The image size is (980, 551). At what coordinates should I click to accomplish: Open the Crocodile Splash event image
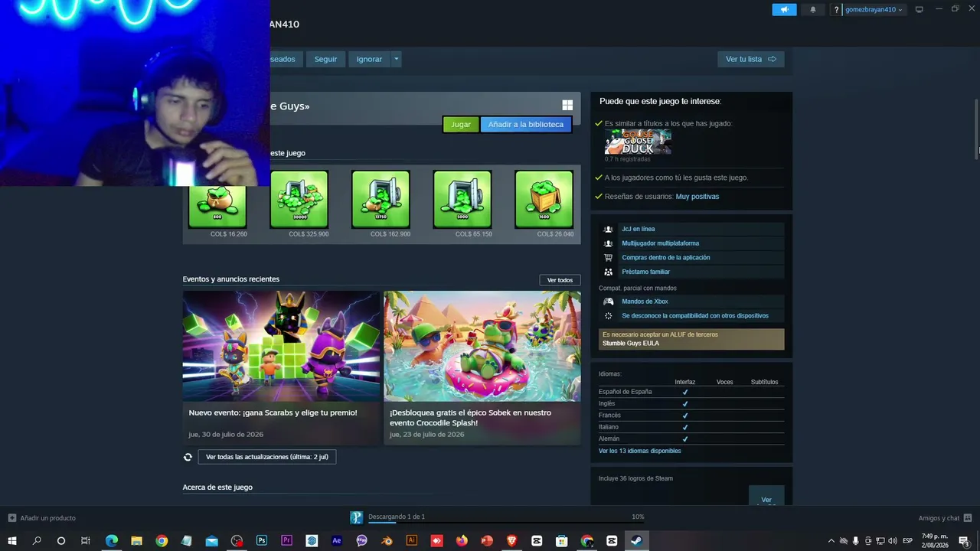tap(482, 346)
